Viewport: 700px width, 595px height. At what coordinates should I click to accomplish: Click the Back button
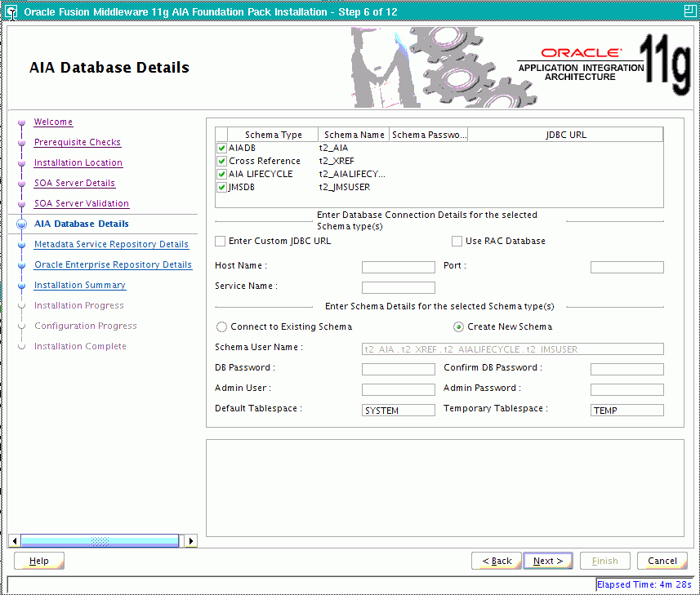tap(497, 561)
